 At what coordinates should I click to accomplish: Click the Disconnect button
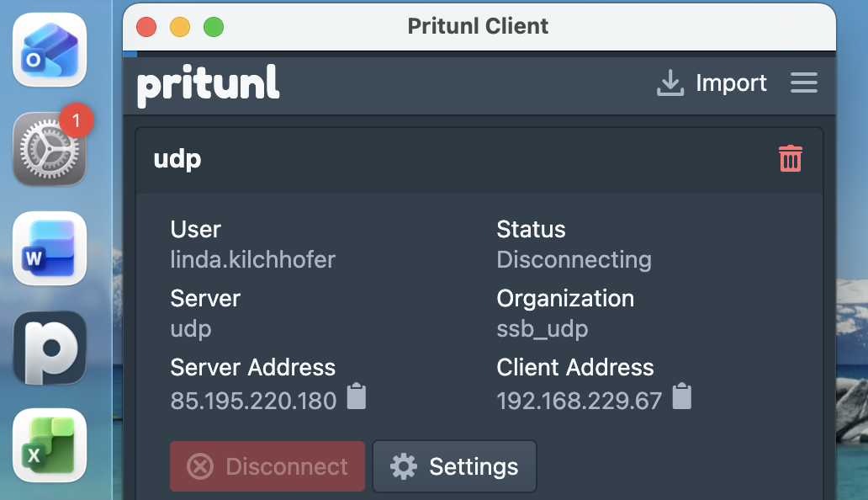pyautogui.click(x=267, y=466)
